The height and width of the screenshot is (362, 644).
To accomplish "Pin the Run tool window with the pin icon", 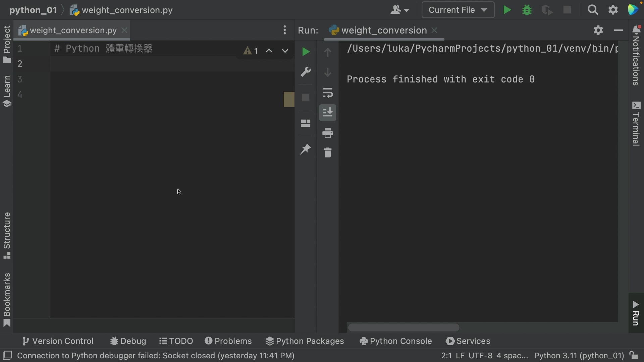I will (306, 149).
